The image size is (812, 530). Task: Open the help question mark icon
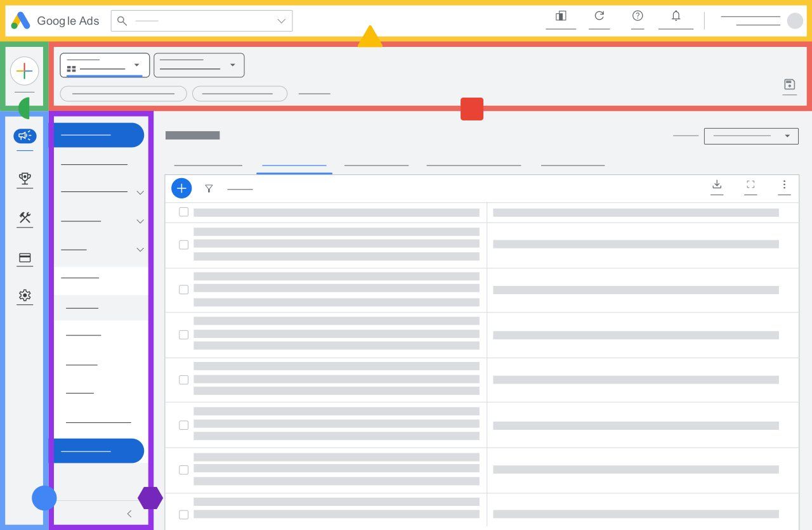[x=638, y=16]
